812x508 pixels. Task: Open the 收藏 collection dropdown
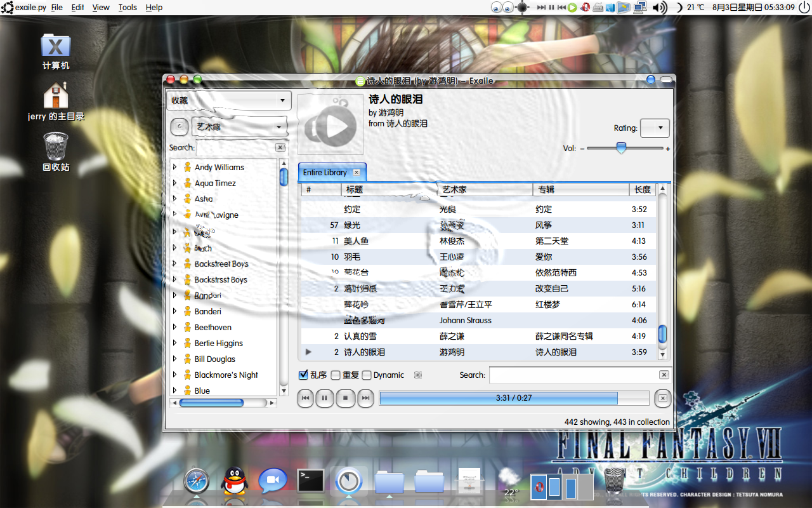coord(229,100)
